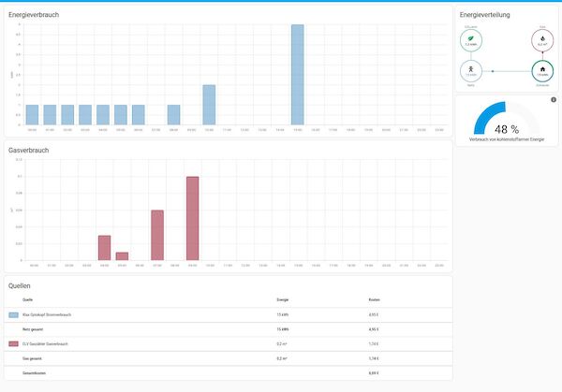Click the home icon (Zuhause) circle
The width and height of the screenshot is (562, 392).
pyautogui.click(x=542, y=71)
